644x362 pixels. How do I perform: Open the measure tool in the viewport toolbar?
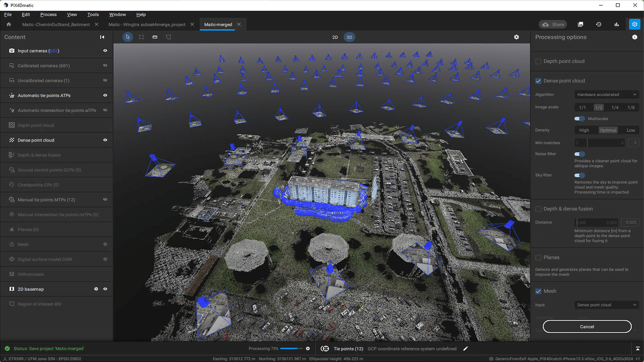click(x=155, y=37)
